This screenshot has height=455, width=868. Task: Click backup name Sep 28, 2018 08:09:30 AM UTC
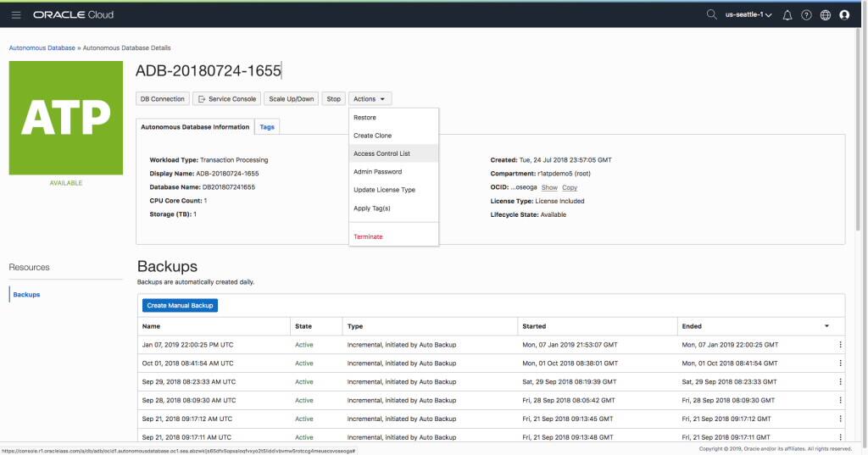click(189, 400)
